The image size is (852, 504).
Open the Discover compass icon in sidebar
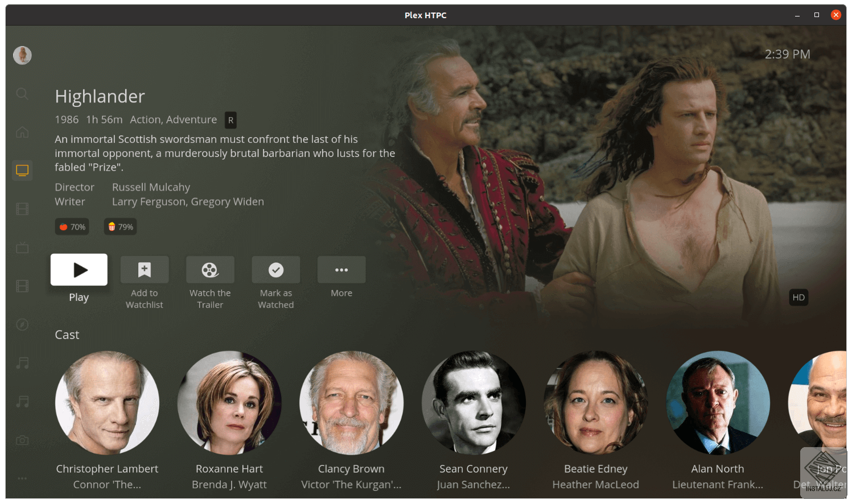pyautogui.click(x=22, y=324)
